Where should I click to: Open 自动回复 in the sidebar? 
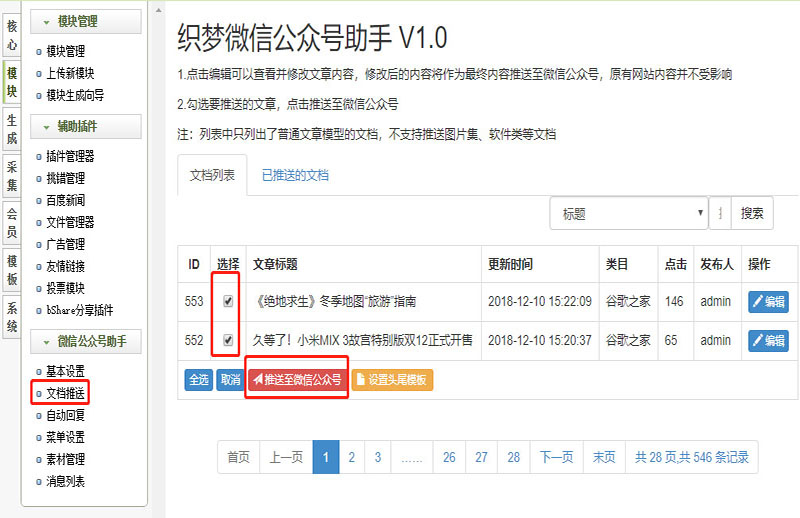[65, 415]
